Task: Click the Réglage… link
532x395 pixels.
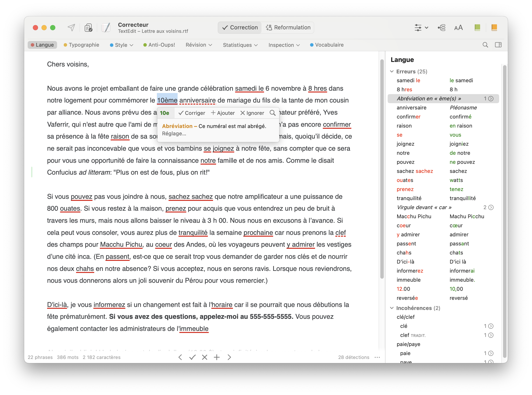Action: point(174,134)
